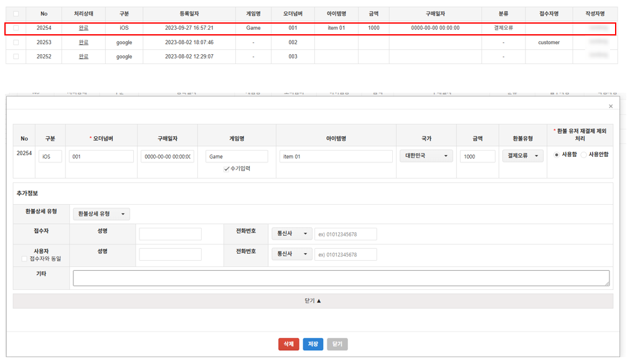Click the 기타 notes text area
Screen dimensions: 630x364
tap(341, 278)
